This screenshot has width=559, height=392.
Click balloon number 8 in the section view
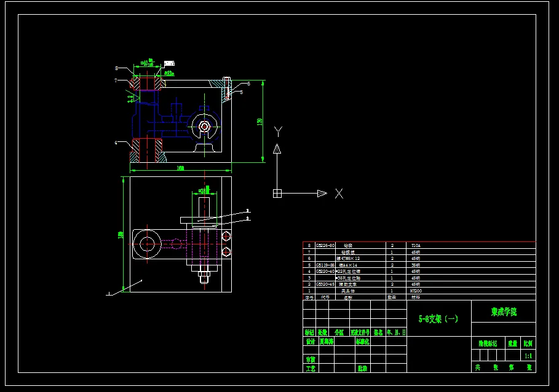(117, 68)
